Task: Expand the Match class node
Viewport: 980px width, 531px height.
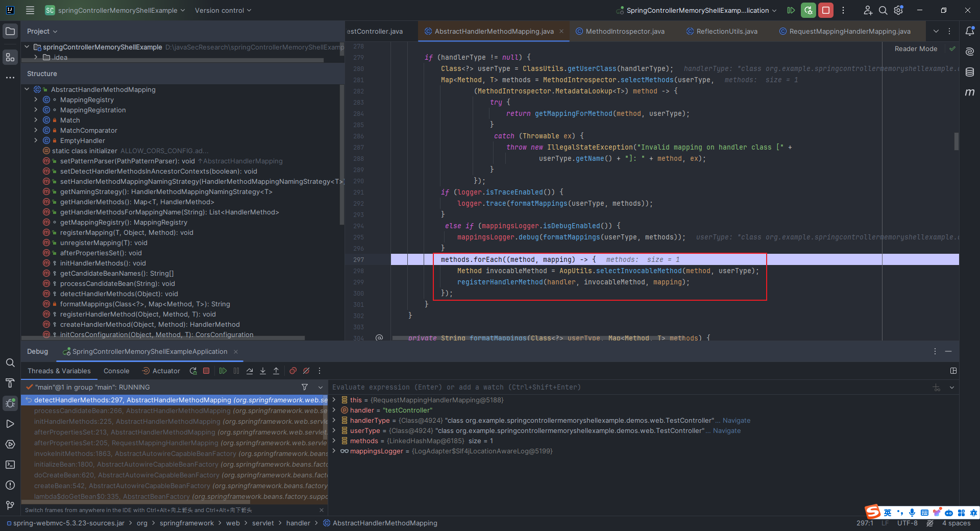Action: pyautogui.click(x=36, y=120)
